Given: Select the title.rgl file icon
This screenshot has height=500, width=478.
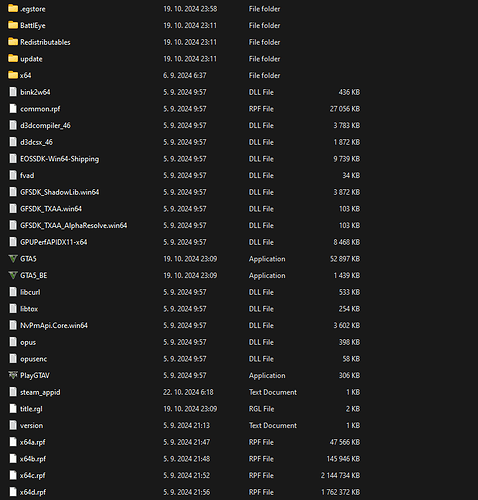Looking at the screenshot, I should (13, 409).
